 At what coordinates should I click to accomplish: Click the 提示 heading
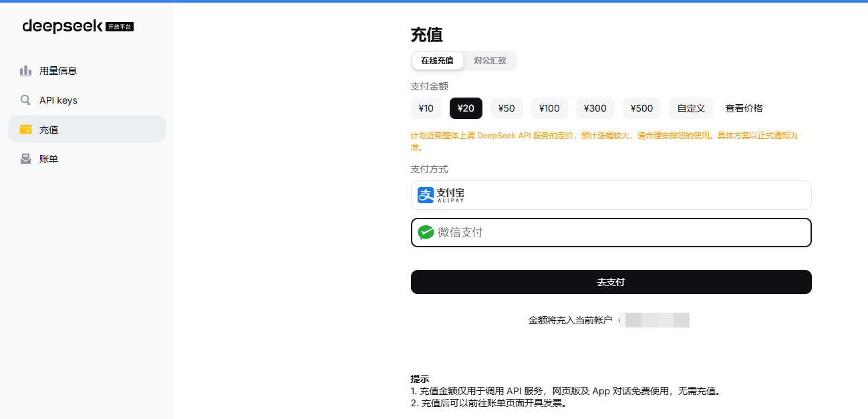tap(420, 379)
